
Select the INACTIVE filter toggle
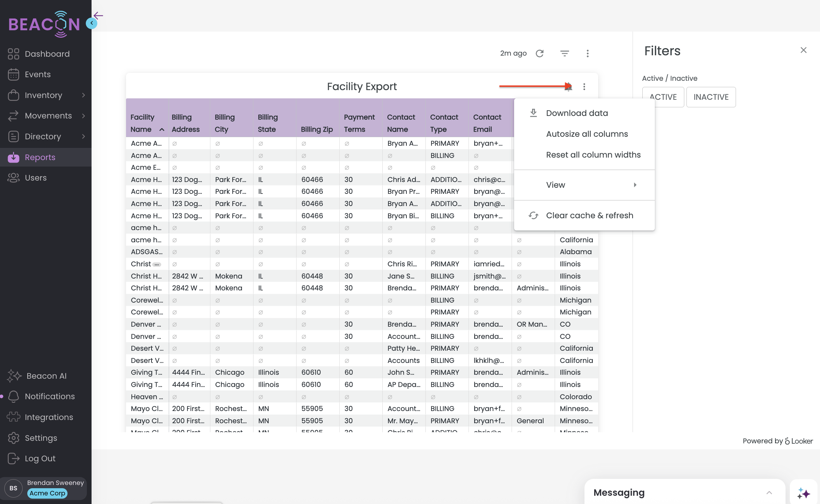pyautogui.click(x=711, y=97)
